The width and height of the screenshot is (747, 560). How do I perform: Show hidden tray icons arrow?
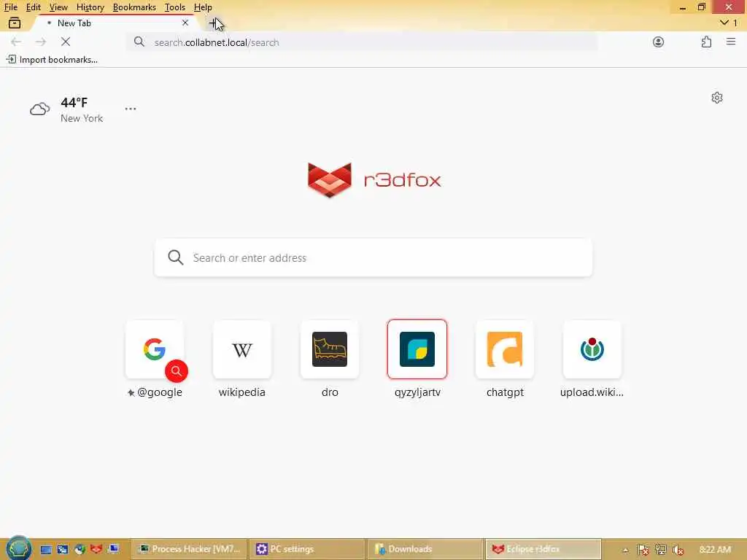click(x=625, y=550)
